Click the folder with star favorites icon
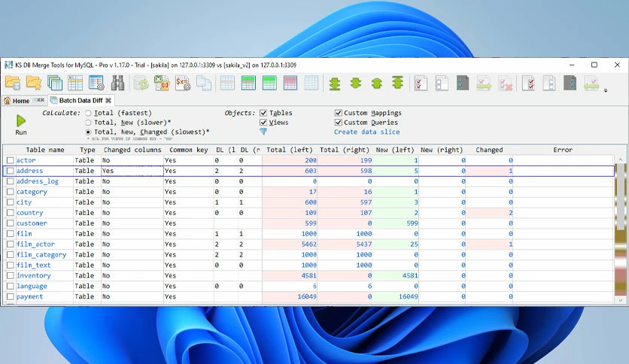 point(34,83)
